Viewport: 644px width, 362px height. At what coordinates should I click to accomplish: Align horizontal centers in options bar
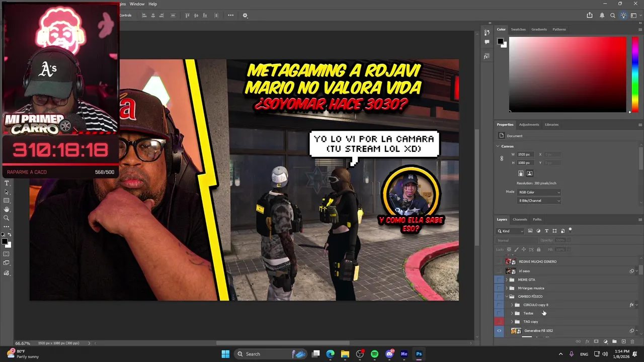pyautogui.click(x=153, y=15)
